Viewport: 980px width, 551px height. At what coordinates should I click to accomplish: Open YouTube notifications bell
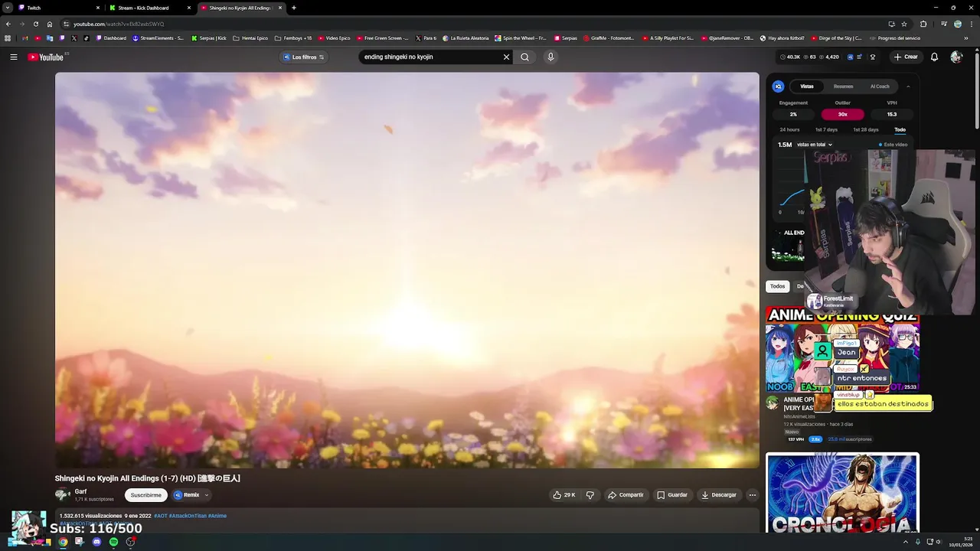tap(934, 57)
